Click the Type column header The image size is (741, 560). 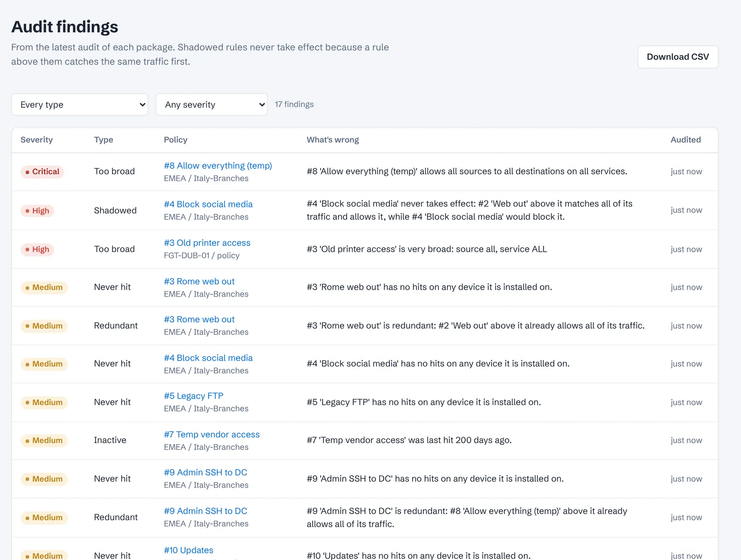(x=104, y=140)
